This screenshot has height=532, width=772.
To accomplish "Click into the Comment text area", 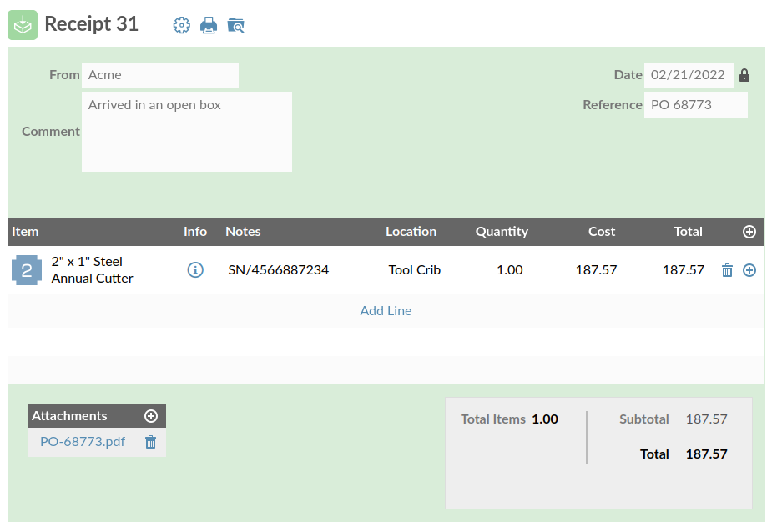I will coord(187,132).
